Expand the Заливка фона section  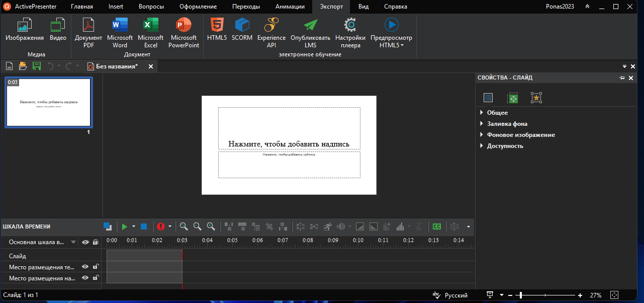[x=507, y=124]
